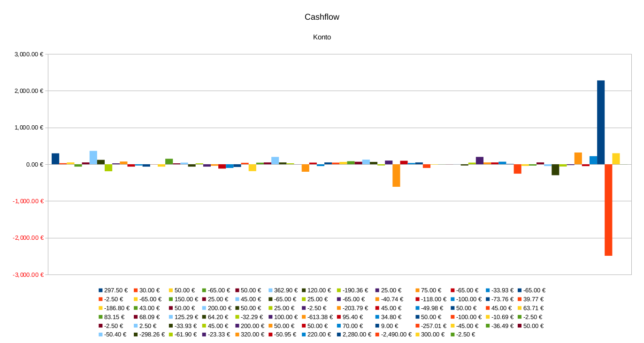The width and height of the screenshot is (644, 343).
Task: Click the 3,000.00 € y-axis label
Action: (29, 54)
